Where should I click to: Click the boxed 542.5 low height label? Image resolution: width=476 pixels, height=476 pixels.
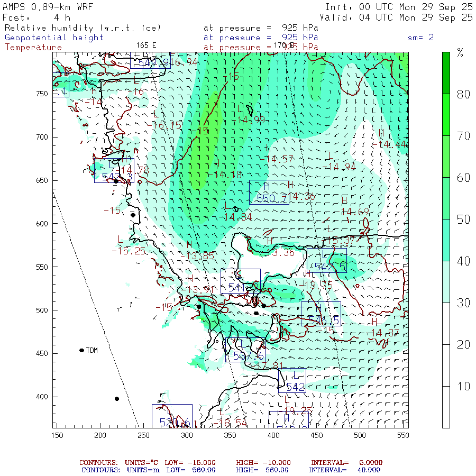coord(327,261)
